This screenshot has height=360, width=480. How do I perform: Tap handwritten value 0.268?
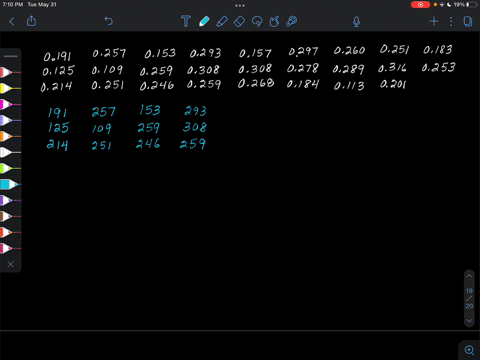(256, 83)
